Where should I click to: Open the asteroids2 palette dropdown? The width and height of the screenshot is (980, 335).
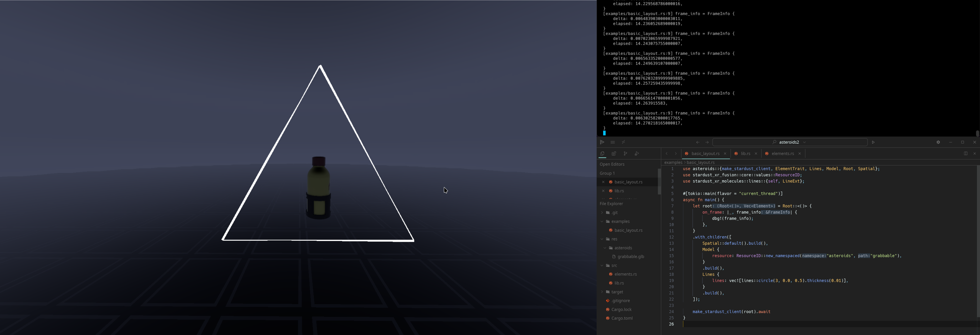789,142
